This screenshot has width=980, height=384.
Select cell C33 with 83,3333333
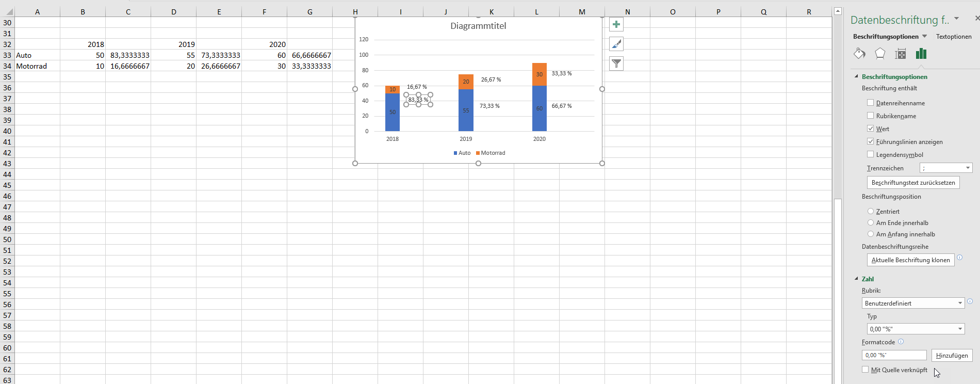pos(128,55)
